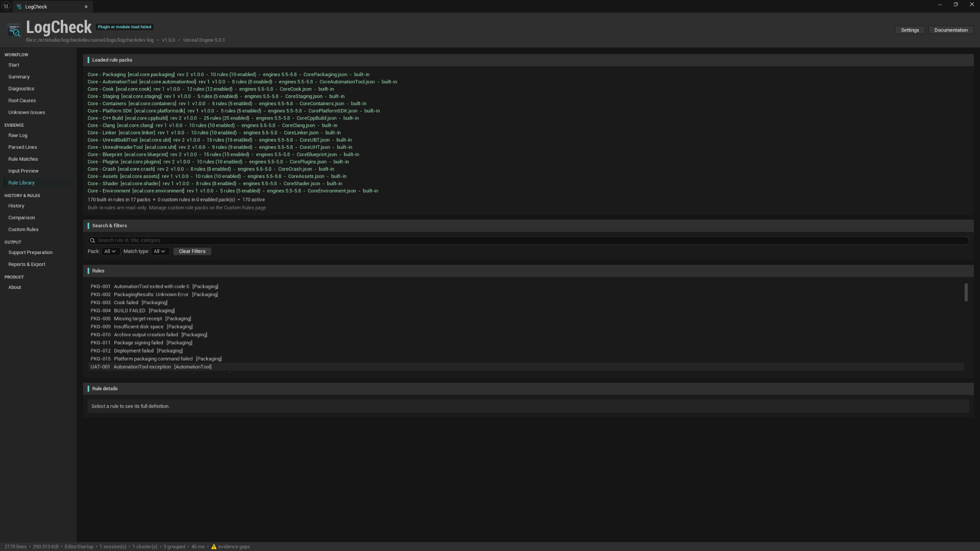Click the Core - C++ Build rule pack line
980x551 pixels.
(x=223, y=118)
